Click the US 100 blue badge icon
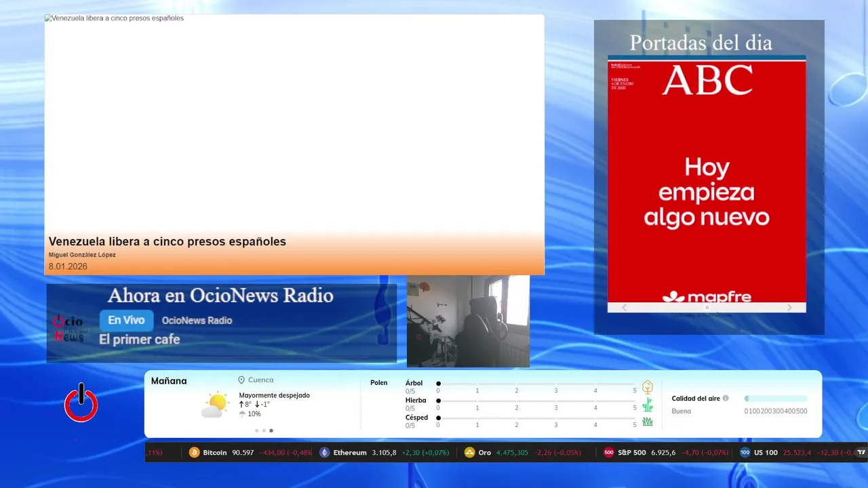 tap(745, 452)
